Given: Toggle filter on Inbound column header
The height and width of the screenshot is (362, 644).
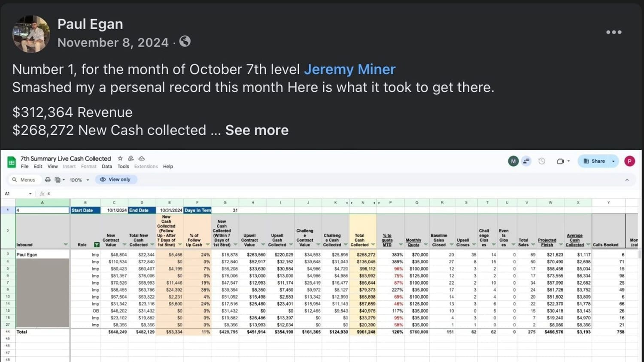Looking at the screenshot, I should pos(66,245).
